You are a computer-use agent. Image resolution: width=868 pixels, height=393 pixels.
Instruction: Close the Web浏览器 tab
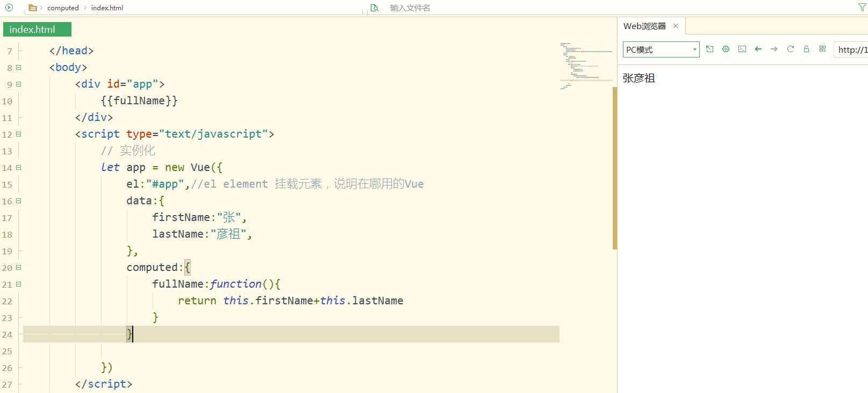coord(676,26)
